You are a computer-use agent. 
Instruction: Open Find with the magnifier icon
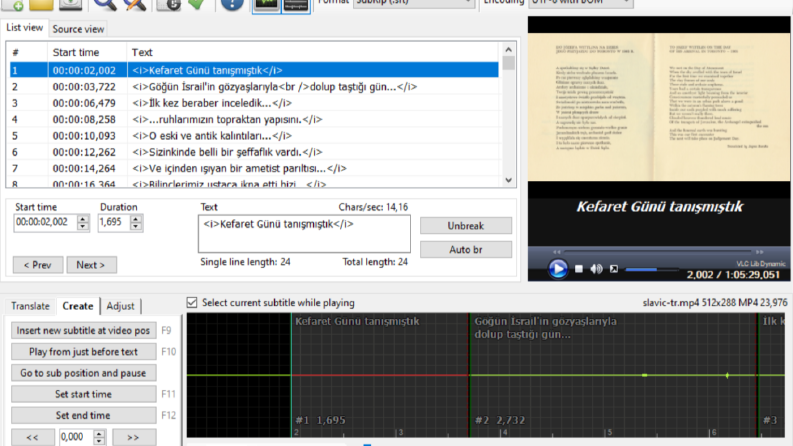pos(105,4)
